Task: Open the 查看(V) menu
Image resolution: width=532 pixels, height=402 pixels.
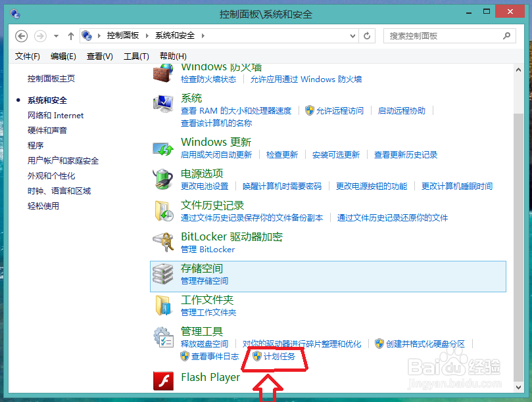Action: coord(99,55)
